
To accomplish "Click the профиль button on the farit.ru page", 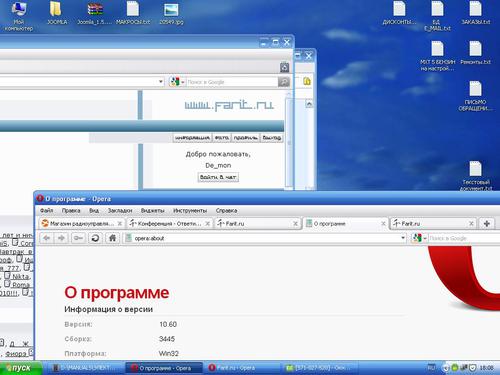I will coord(245,138).
